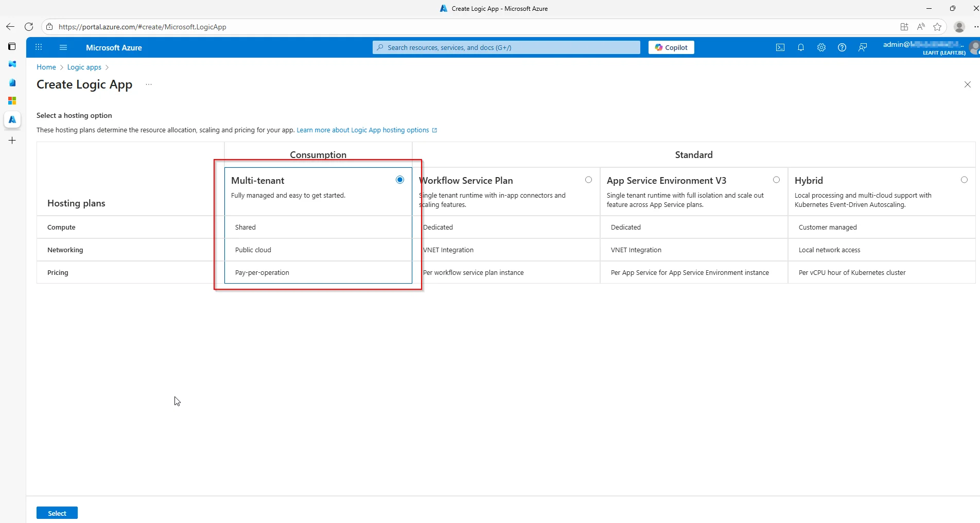980x523 pixels.
Task: Focus the Search resources, services, and docs box
Action: pyautogui.click(x=506, y=47)
